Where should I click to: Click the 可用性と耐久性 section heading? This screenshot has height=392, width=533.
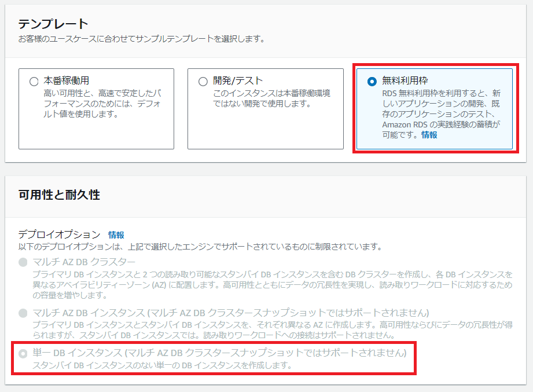pyautogui.click(x=59, y=195)
